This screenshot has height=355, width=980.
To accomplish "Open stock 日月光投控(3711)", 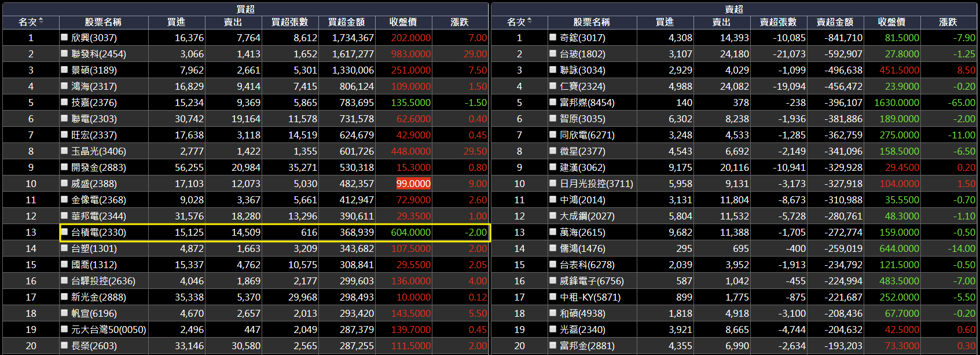I will [x=596, y=184].
